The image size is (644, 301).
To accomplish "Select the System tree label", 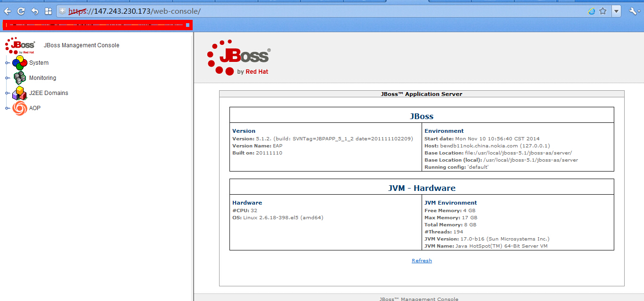I will click(39, 63).
